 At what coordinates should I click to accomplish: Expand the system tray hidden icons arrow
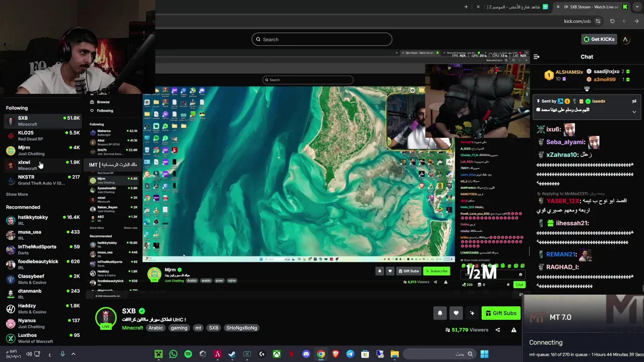(73, 354)
